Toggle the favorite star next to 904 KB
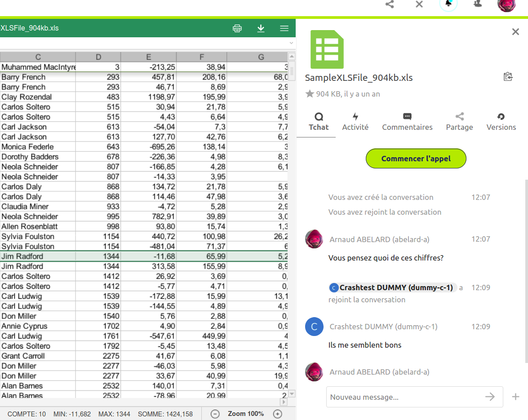528x420 pixels. 309,94
